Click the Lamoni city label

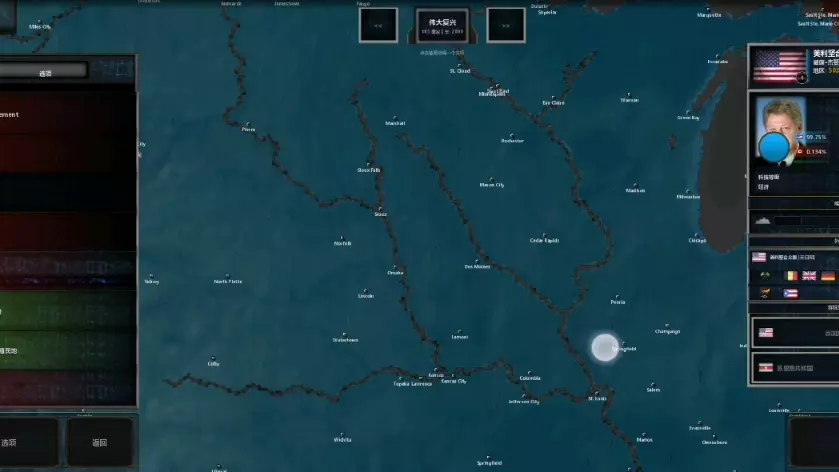click(460, 337)
